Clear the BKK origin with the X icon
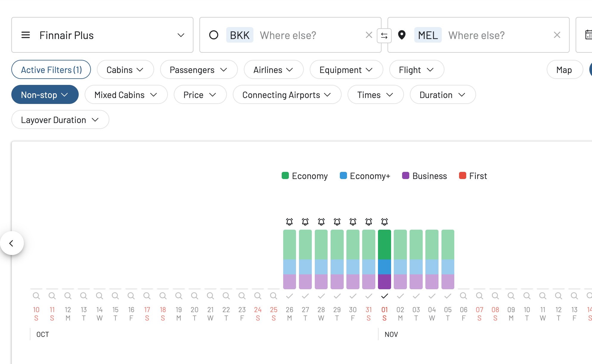 369,35
